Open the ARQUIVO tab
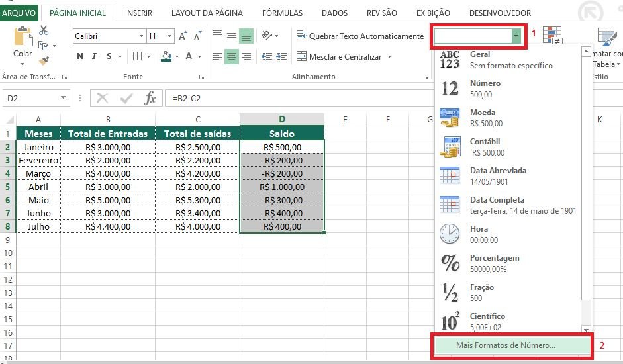Screen dimensions: 623x364 [x=20, y=13]
